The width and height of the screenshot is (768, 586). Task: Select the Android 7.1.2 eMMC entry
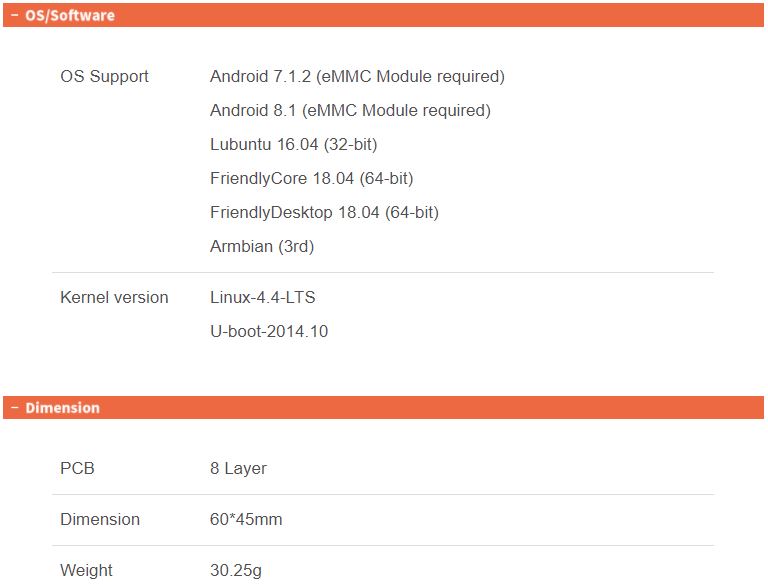tap(357, 76)
